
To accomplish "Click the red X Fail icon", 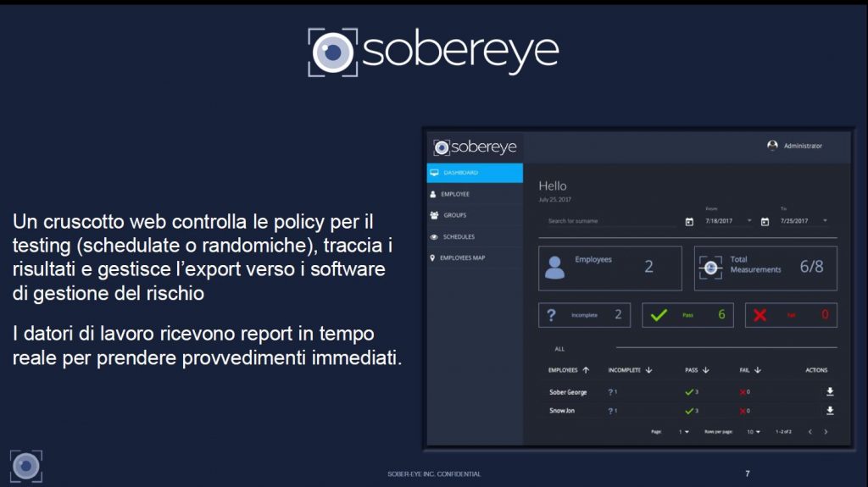I will tap(760, 315).
